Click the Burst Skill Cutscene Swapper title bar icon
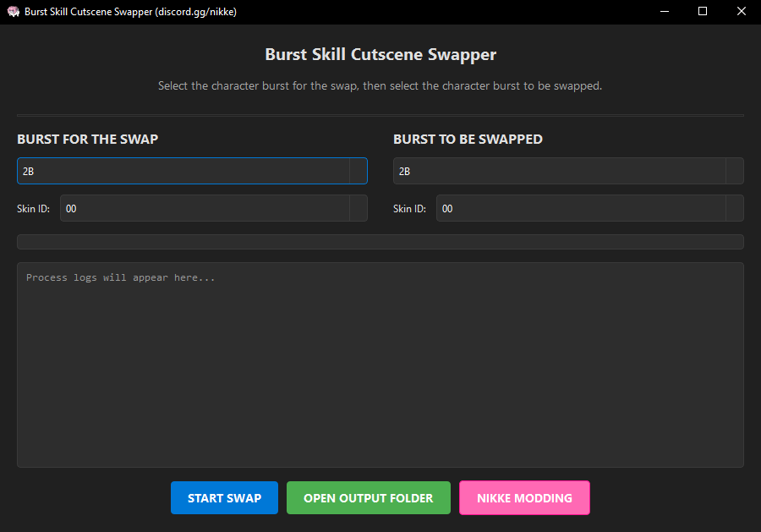761x532 pixels. pos(13,12)
